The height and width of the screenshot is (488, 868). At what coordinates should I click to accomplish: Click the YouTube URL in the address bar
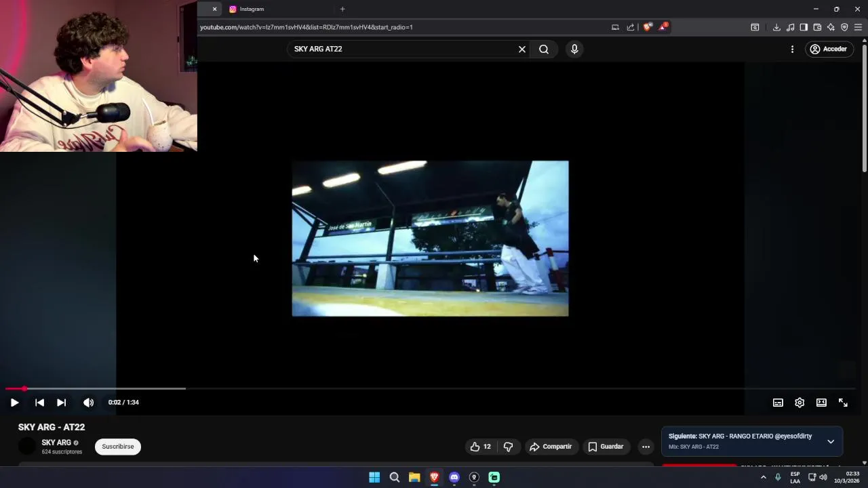307,27
